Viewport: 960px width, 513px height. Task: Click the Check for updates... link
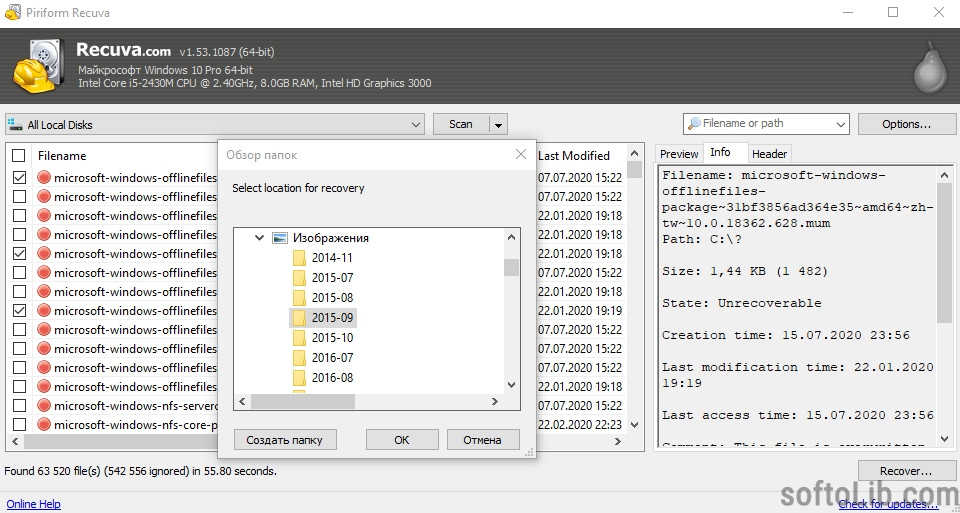pyautogui.click(x=888, y=504)
